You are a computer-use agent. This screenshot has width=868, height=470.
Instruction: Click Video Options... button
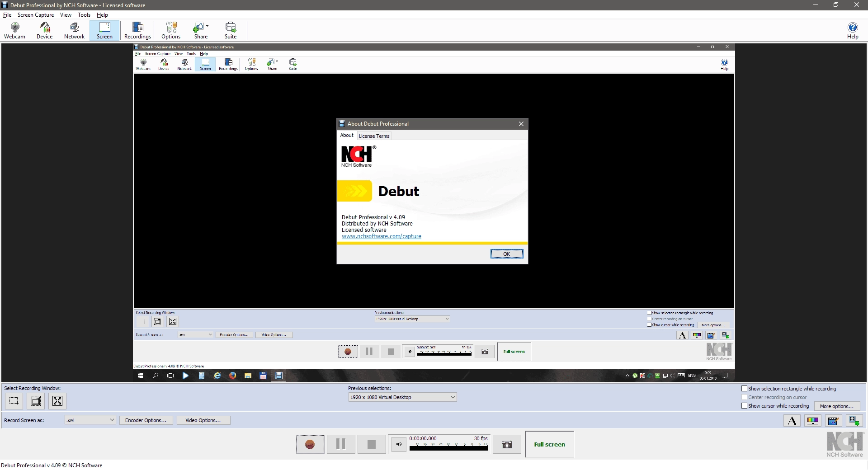203,420
